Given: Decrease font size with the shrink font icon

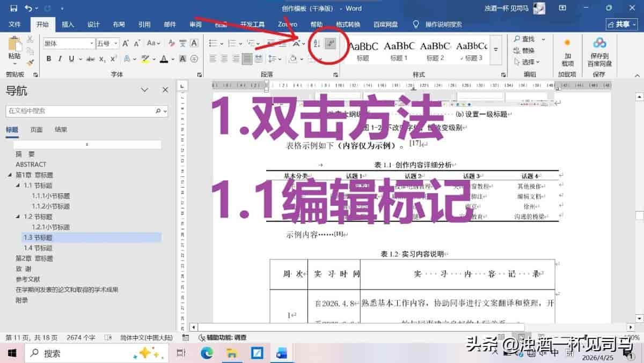Looking at the screenshot, I should 137,43.
